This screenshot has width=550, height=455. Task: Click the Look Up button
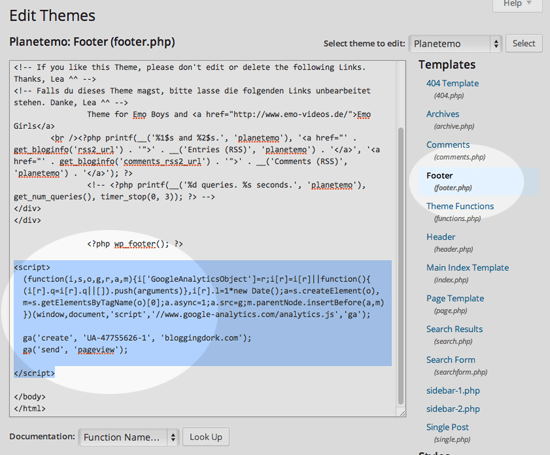[x=206, y=437]
